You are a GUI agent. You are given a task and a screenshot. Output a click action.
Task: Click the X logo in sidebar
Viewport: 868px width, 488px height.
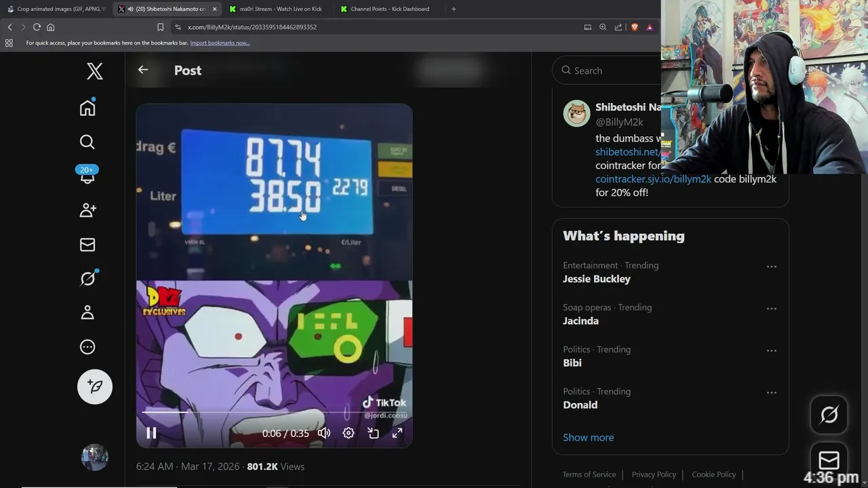pyautogui.click(x=95, y=70)
